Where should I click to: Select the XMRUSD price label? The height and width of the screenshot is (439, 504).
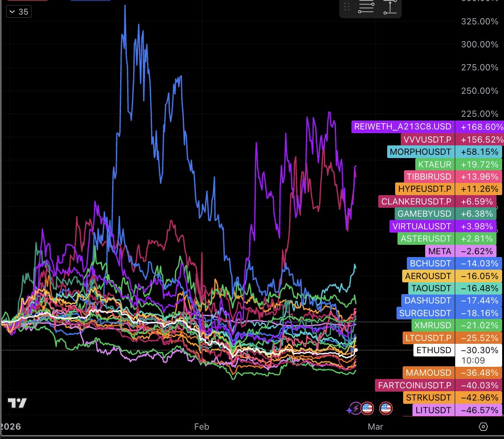(x=433, y=325)
